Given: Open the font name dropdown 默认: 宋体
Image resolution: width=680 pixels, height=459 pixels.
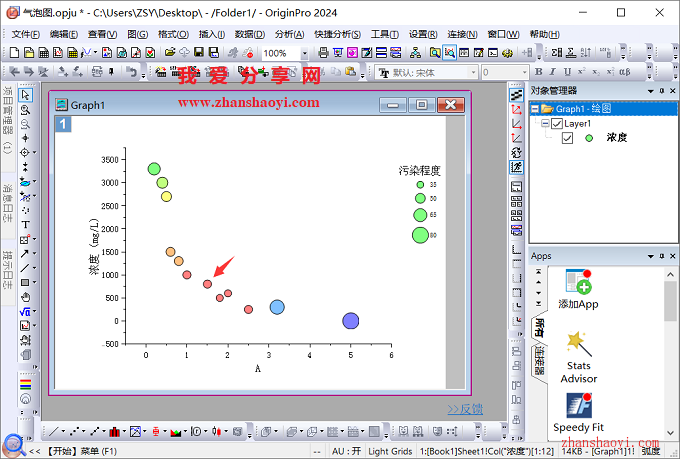Looking at the screenshot, I should tap(473, 72).
